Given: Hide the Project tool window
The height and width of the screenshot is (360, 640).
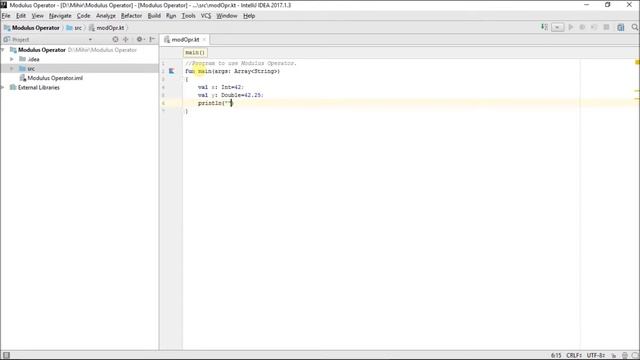Looking at the screenshot, I should [152, 40].
